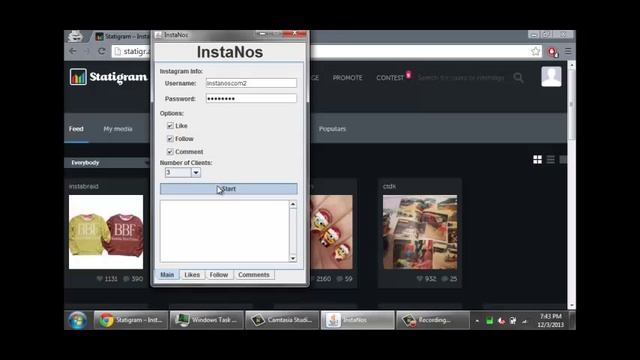Open the ctdk collage photo thumbnail
Screen dimensions: 640x360
[x=420, y=232]
